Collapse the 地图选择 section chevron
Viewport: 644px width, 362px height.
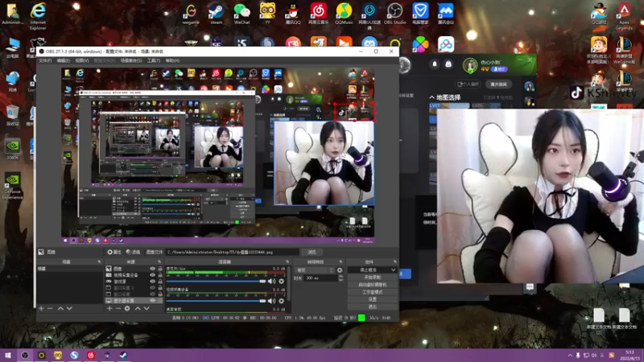pyautogui.click(x=431, y=97)
